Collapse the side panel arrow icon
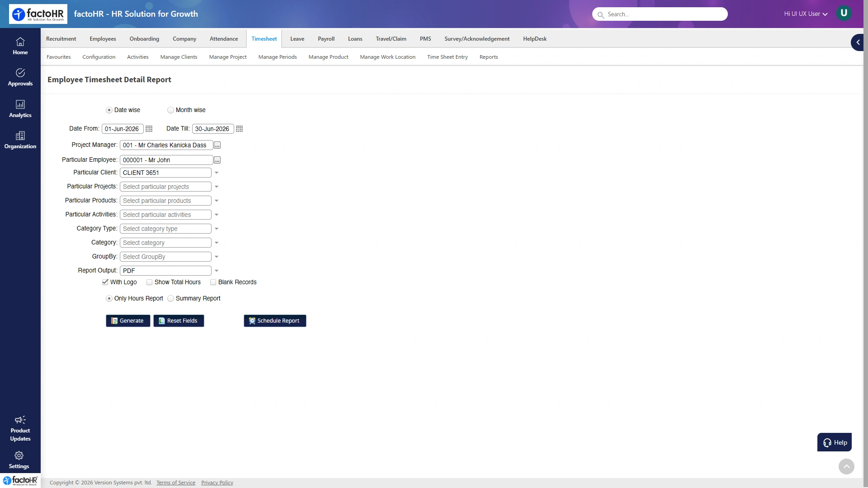868x488 pixels. pyautogui.click(x=858, y=42)
